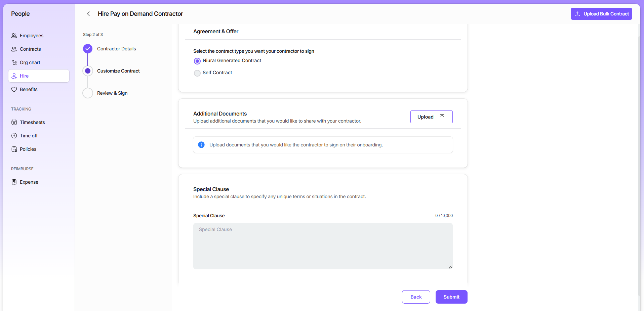The height and width of the screenshot is (311, 644).
Task: Click the Upload text in Additional Documents
Action: pyautogui.click(x=426, y=117)
